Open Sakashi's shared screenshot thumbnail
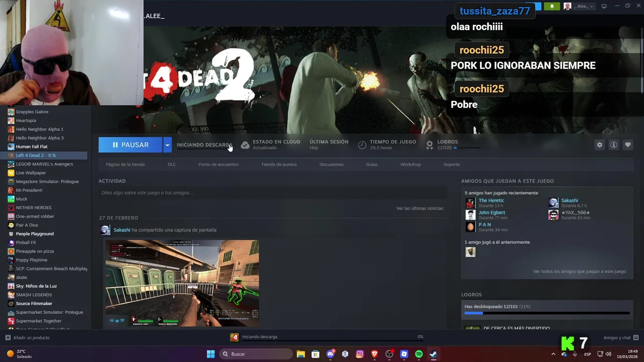 (x=182, y=283)
